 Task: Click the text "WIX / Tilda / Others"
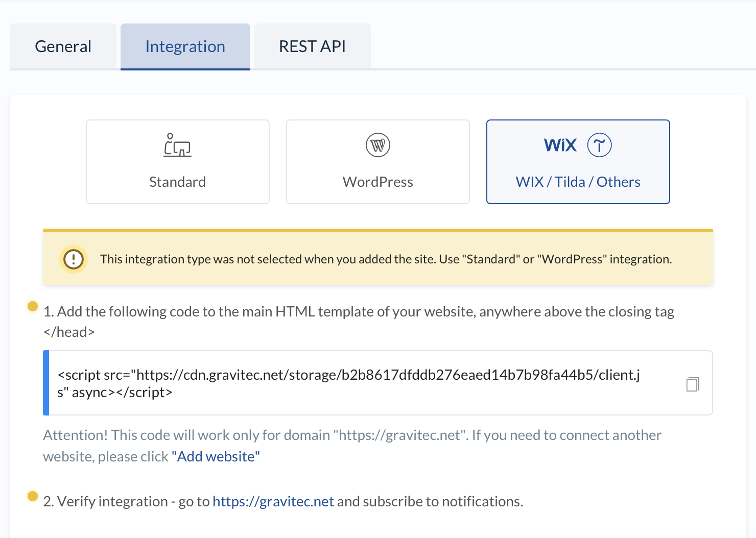(x=578, y=182)
